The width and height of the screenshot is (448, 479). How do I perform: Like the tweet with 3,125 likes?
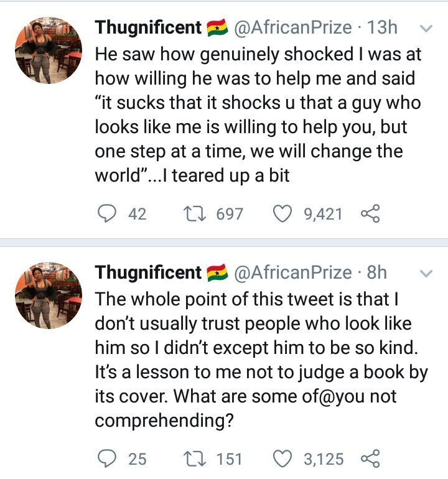coord(284,458)
